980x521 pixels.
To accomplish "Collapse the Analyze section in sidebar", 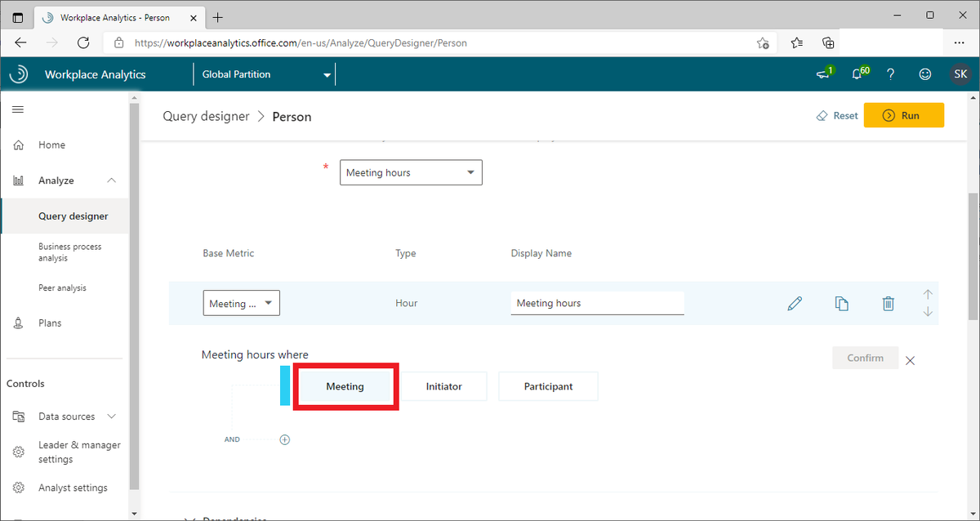I will point(112,180).
